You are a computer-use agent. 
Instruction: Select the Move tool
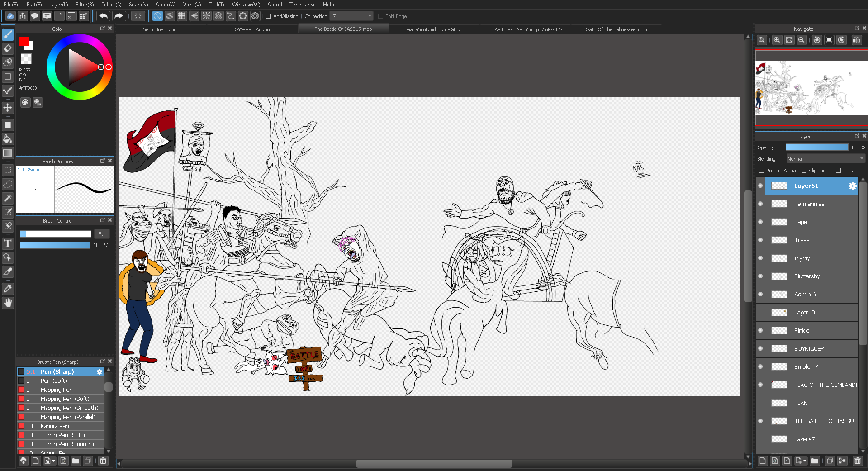tap(8, 108)
